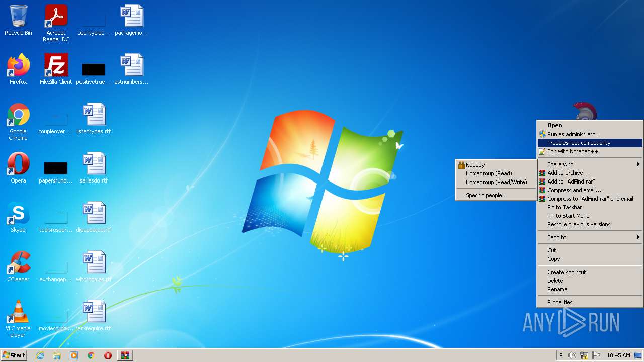
Task: Choose Create shortcut
Action: click(590, 272)
